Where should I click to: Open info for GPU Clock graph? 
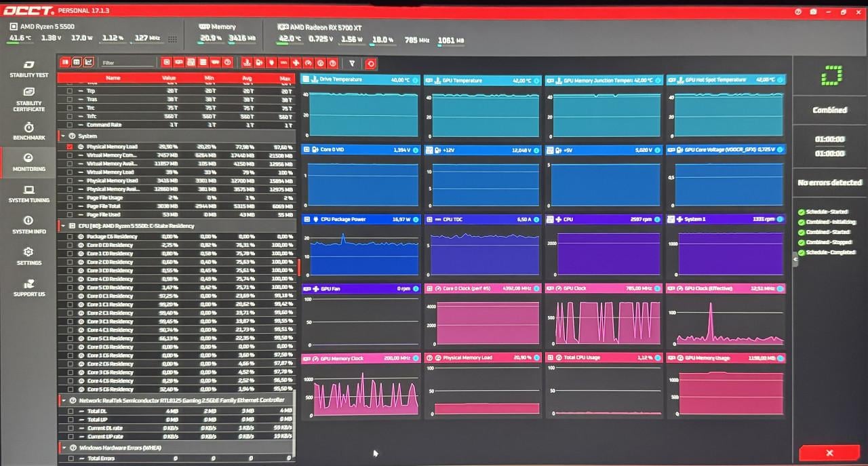(x=658, y=289)
